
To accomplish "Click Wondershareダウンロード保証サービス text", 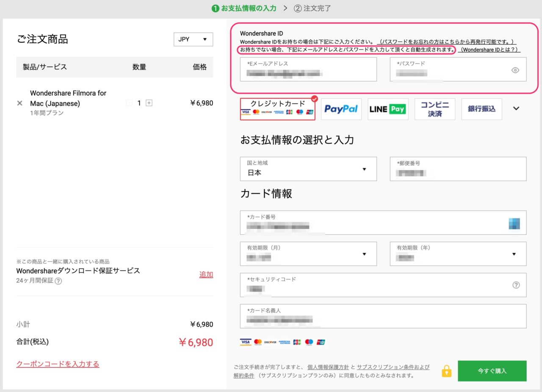I will point(78,271).
